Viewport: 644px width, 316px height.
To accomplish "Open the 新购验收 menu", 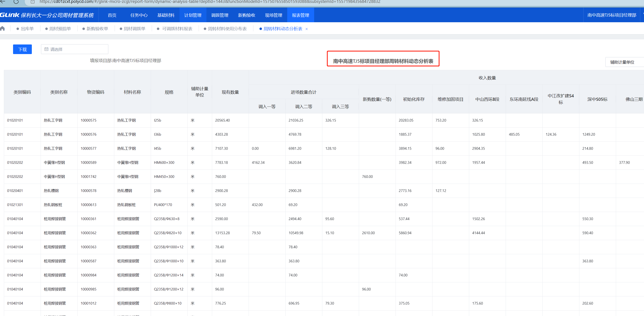I will pyautogui.click(x=246, y=15).
